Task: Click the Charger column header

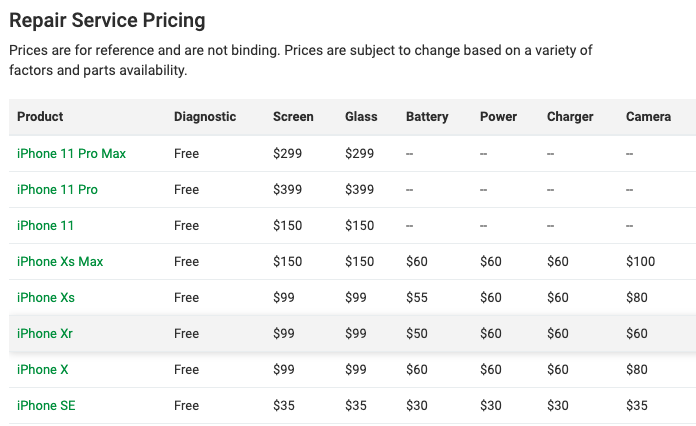Action: (x=570, y=117)
